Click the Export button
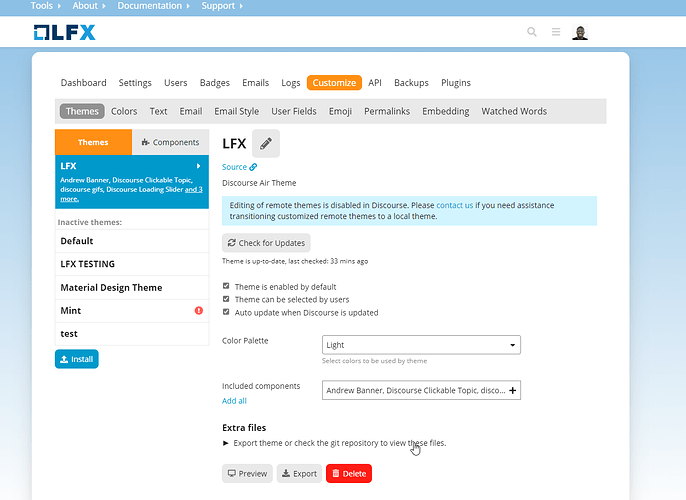The image size is (686, 500). (299, 473)
